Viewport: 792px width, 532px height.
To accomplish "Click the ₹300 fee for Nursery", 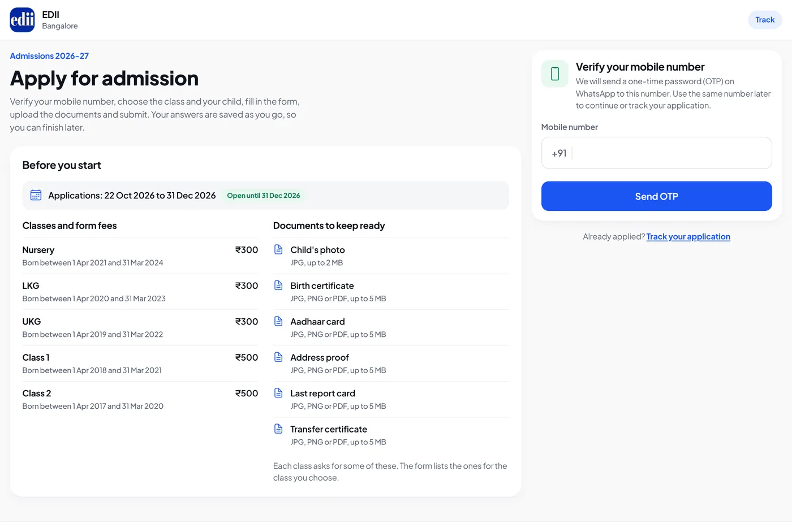I will click(247, 250).
